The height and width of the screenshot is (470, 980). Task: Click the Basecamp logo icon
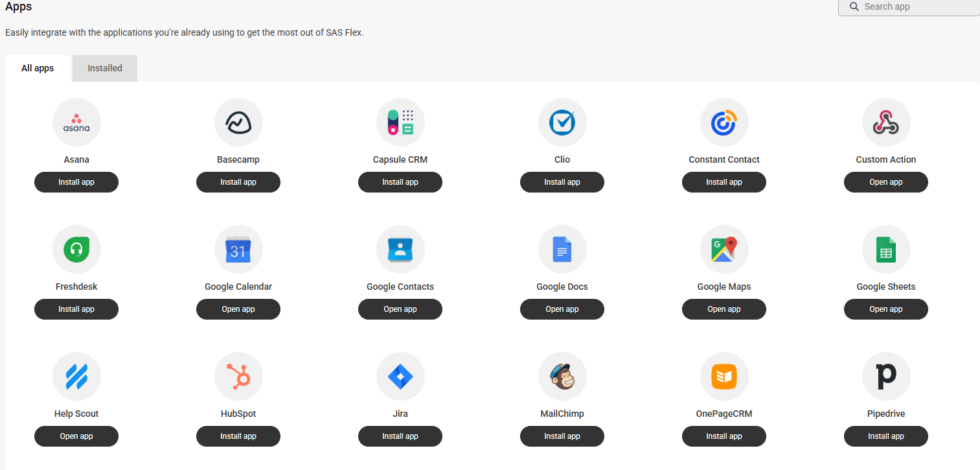[x=238, y=123]
